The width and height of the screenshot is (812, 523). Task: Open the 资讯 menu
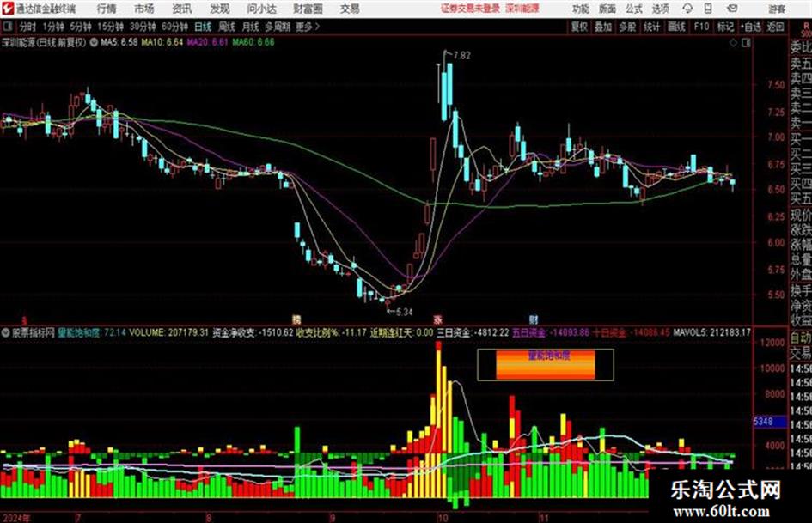tap(182, 9)
